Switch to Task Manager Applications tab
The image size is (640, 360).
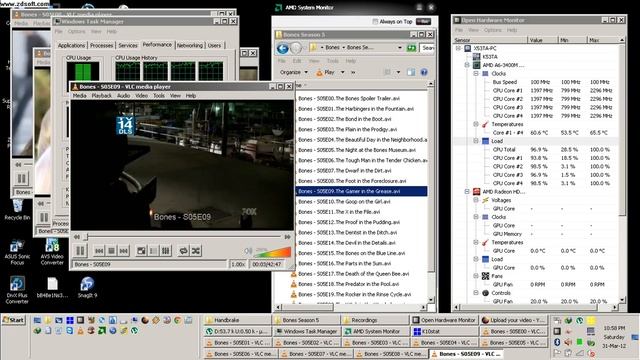(x=71, y=45)
